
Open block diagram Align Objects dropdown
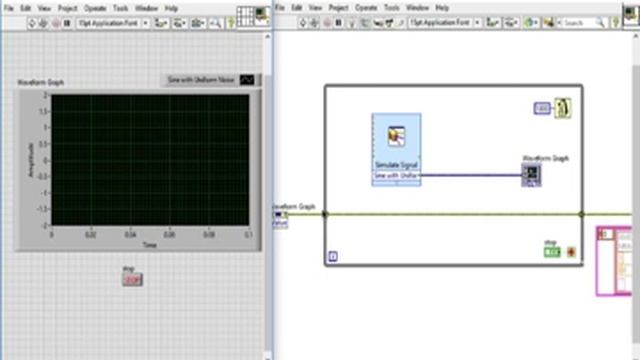pyautogui.click(x=493, y=23)
